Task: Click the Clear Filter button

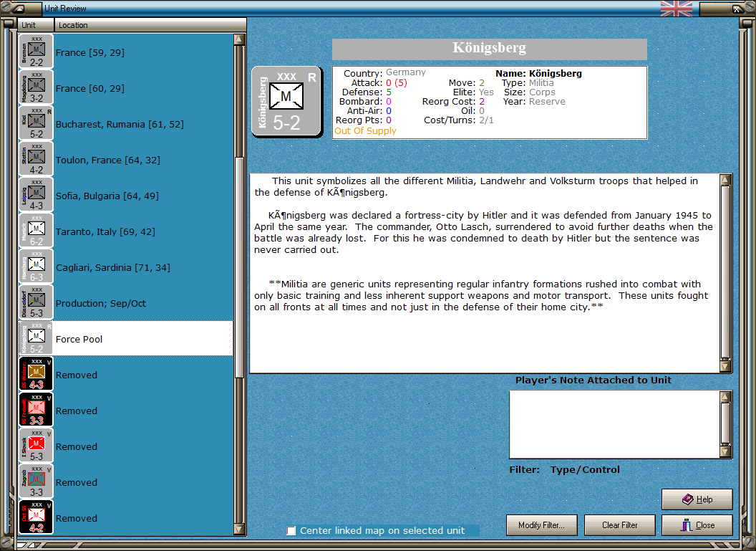Action: point(619,525)
